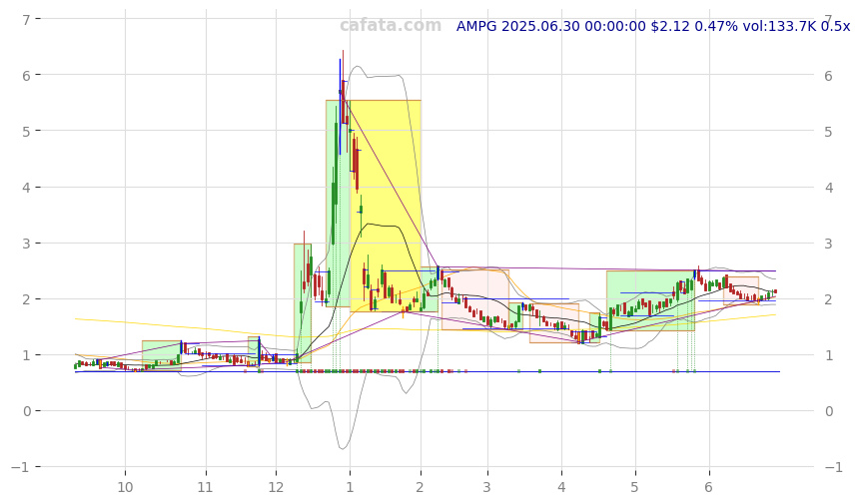Click the 2 label on right y-axis
The image size is (860, 504).
[x=828, y=299]
